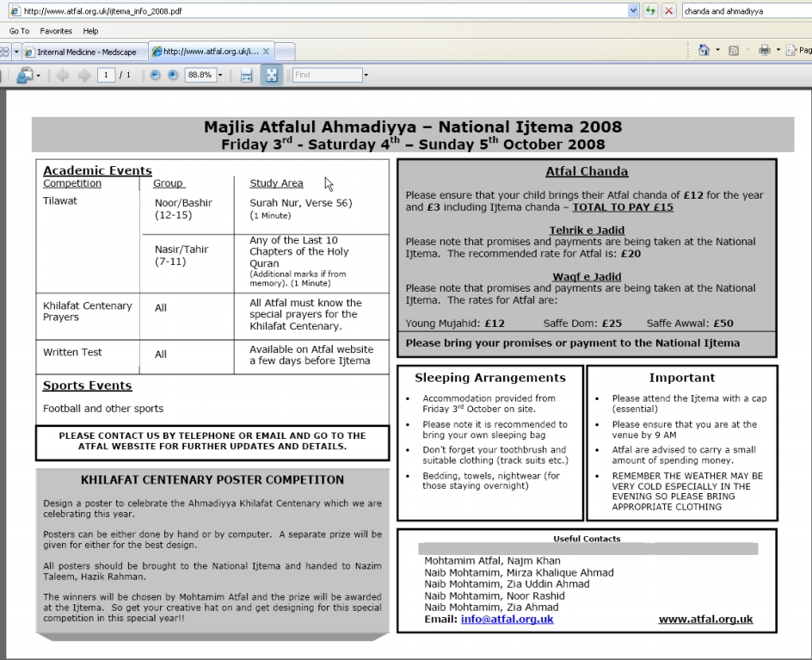Click the PDF Find text box
The height and width of the screenshot is (660, 812).
[x=327, y=76]
